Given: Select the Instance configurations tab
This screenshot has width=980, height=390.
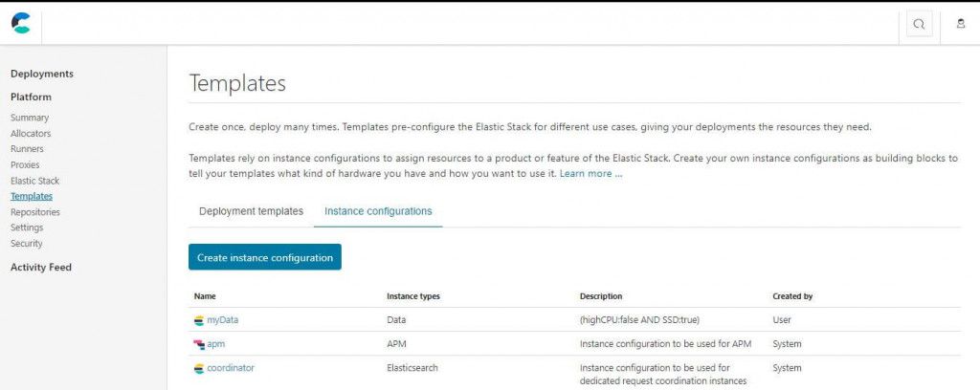Looking at the screenshot, I should click(x=378, y=211).
